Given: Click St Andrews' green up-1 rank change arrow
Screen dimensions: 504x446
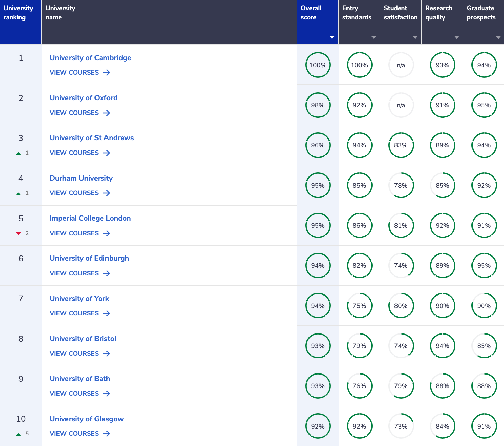Looking at the screenshot, I should (x=18, y=153).
